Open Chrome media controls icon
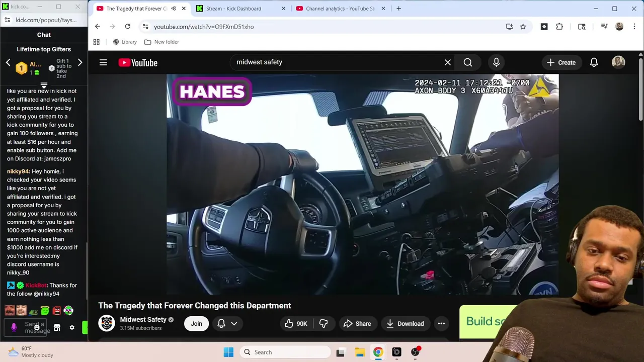 point(604,27)
